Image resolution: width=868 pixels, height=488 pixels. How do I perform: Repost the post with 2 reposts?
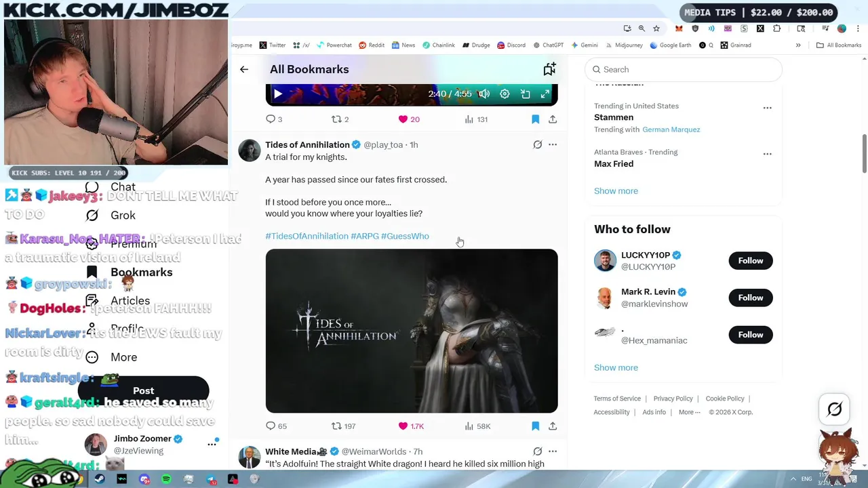click(340, 119)
